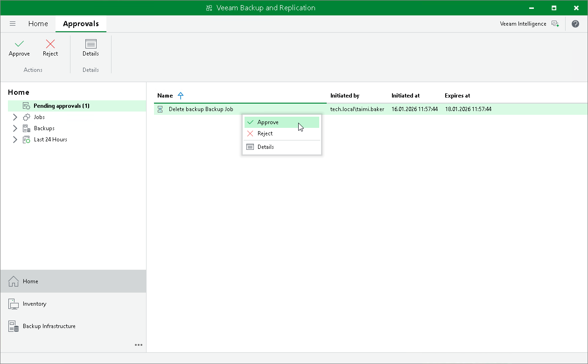
Task: Open the hamburger main menu
Action: pyautogui.click(x=13, y=24)
